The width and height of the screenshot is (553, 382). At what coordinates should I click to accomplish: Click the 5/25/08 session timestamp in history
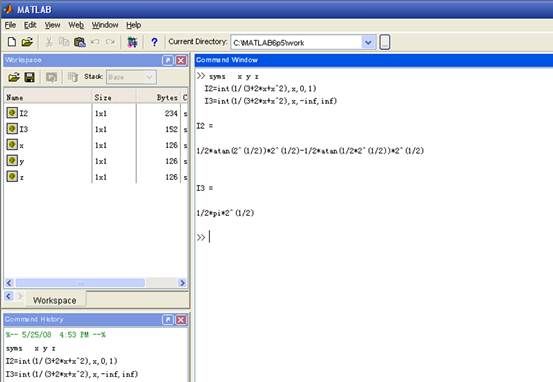point(55,334)
